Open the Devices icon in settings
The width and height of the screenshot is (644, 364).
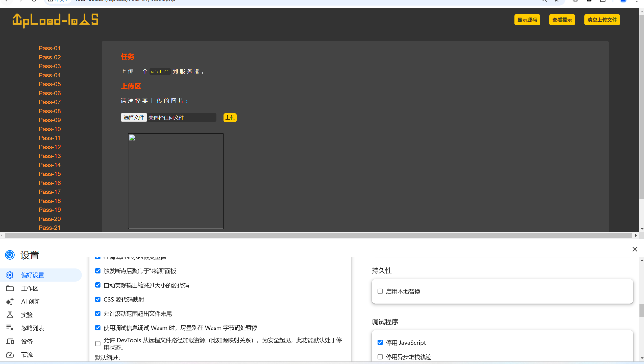(x=10, y=342)
